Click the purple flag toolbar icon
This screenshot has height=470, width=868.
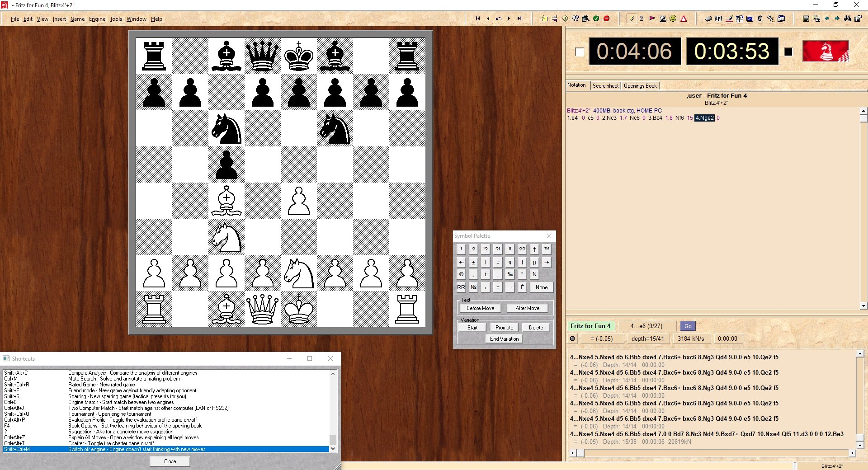[x=652, y=19]
